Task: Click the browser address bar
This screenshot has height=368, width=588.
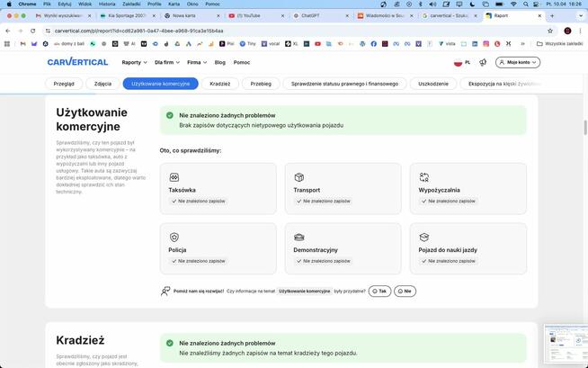Action: [x=270, y=31]
